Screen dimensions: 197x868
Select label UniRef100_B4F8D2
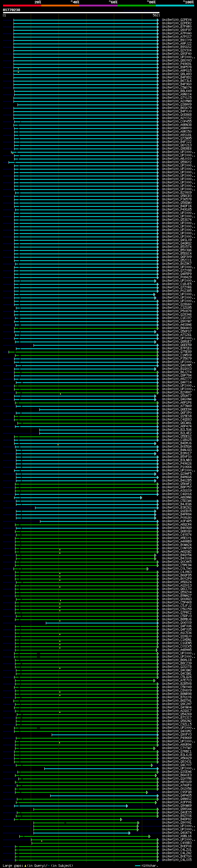pyautogui.click(x=177, y=78)
